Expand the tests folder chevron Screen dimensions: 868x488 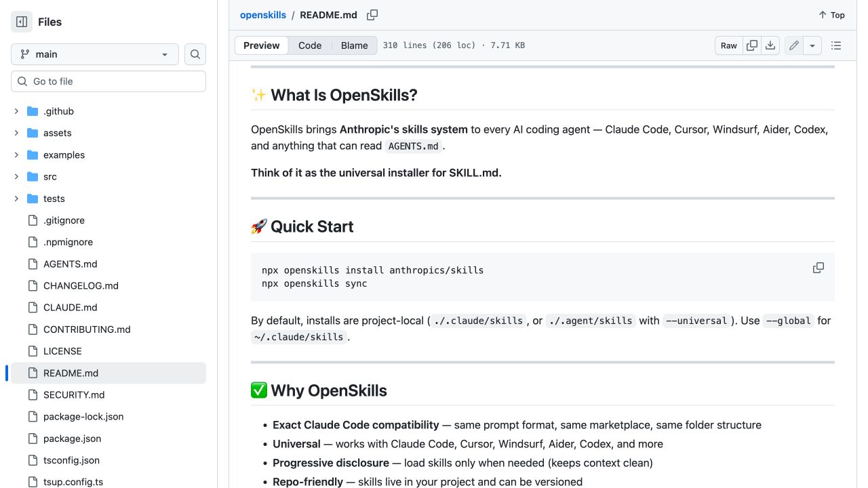(16, 199)
